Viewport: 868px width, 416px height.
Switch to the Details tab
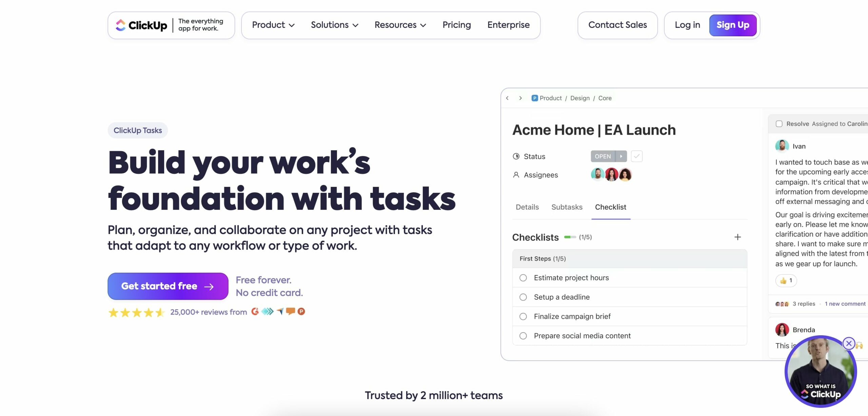(527, 207)
